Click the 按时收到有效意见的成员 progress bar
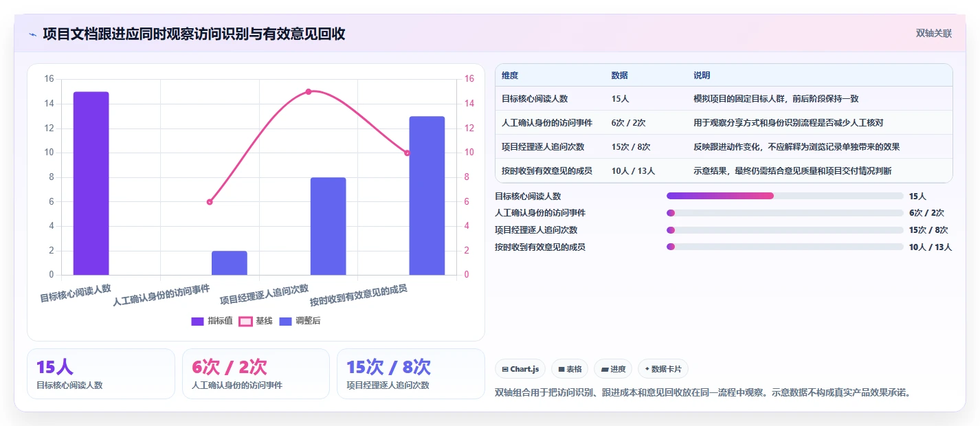 [785, 247]
